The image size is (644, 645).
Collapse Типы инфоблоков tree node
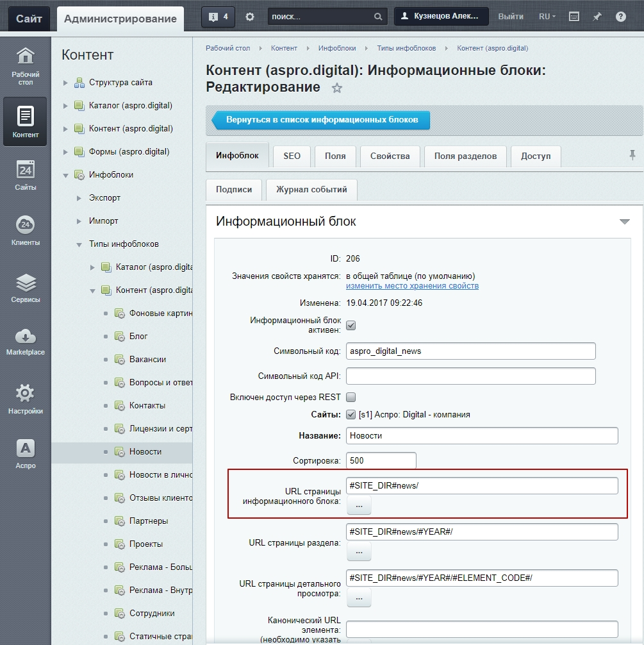79,244
